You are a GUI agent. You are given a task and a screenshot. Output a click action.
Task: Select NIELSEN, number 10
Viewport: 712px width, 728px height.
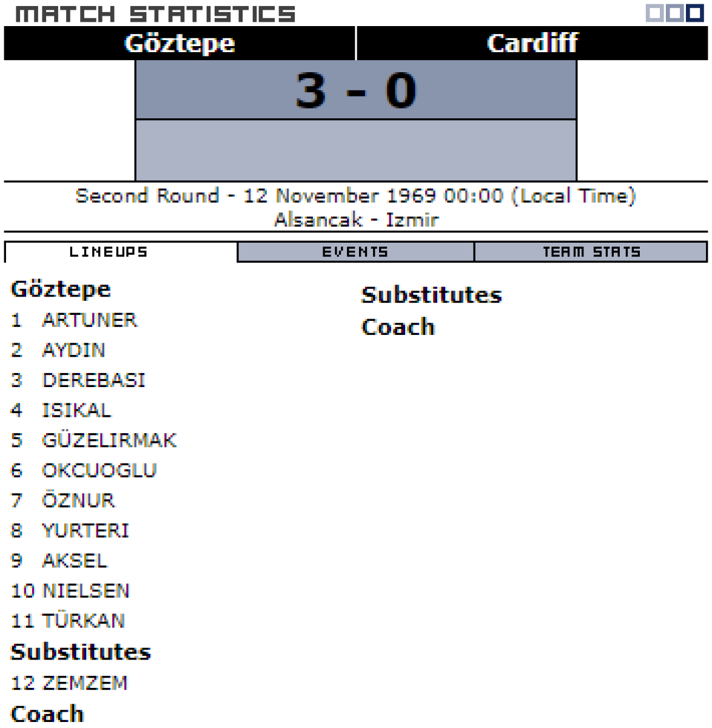[86, 591]
